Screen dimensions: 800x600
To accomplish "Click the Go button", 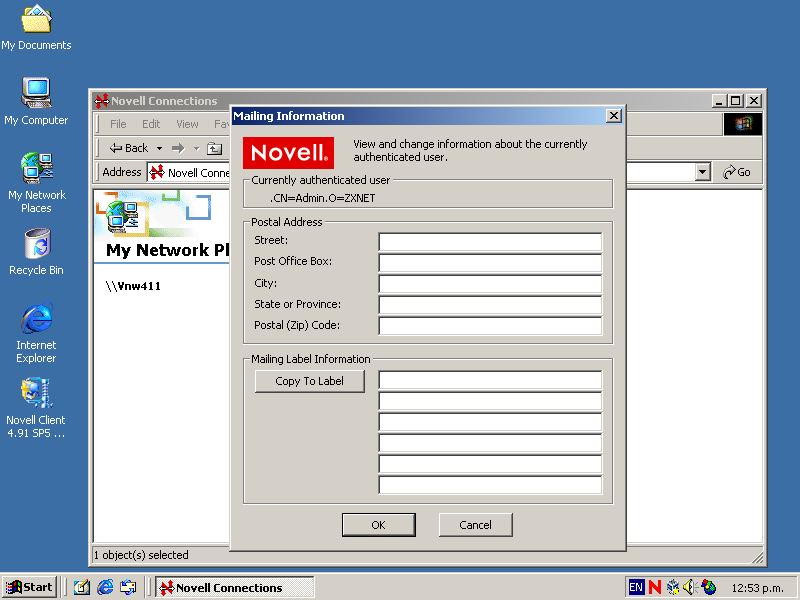I will pos(737,172).
